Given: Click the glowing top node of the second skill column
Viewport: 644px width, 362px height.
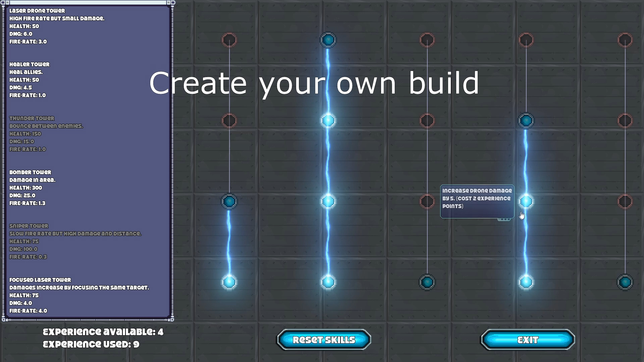Looking at the screenshot, I should (328, 40).
